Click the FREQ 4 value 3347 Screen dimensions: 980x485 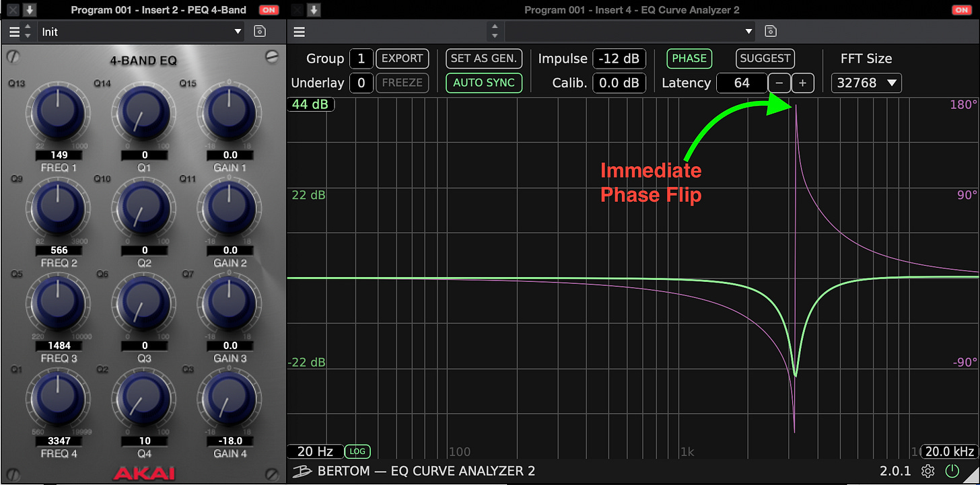(59, 441)
